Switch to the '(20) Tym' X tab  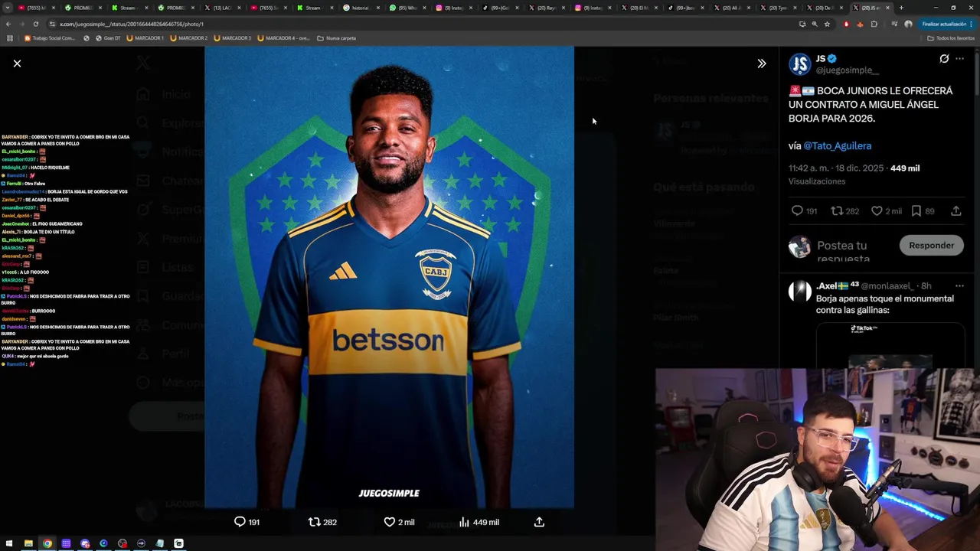click(779, 8)
